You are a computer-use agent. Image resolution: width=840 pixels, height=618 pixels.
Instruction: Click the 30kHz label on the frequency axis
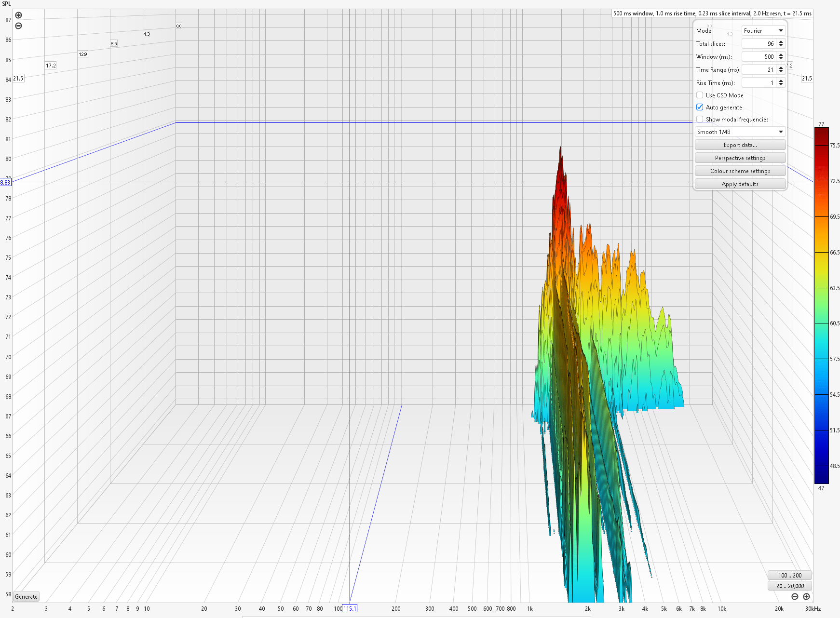813,609
